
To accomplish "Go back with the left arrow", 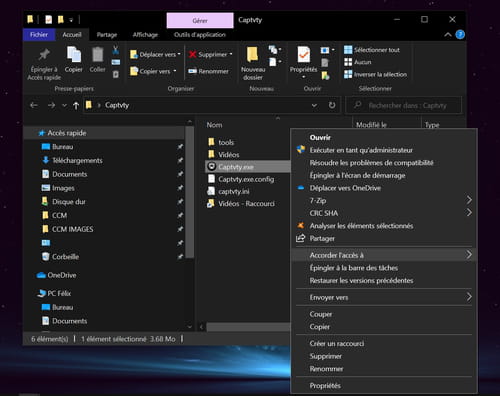I will click(34, 105).
